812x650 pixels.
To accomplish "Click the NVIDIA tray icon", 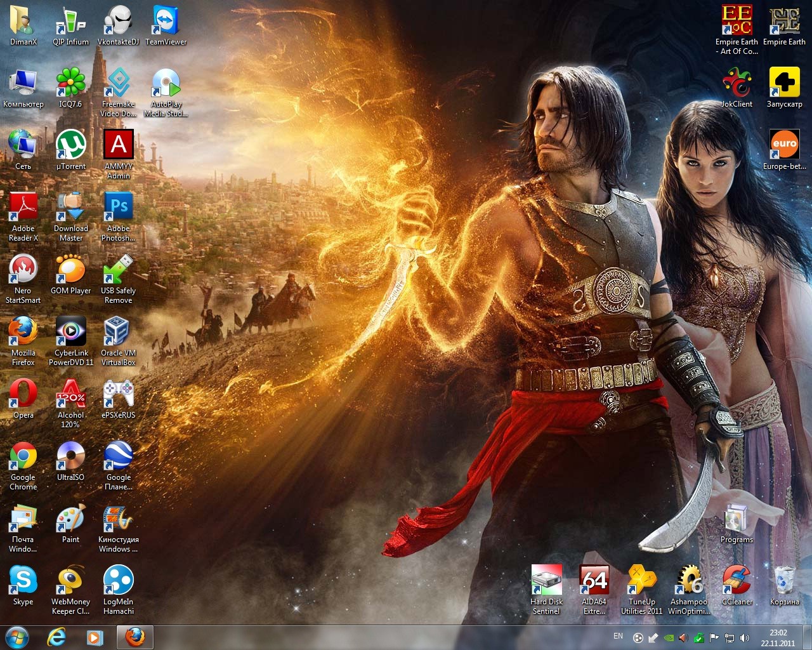I will tap(669, 638).
